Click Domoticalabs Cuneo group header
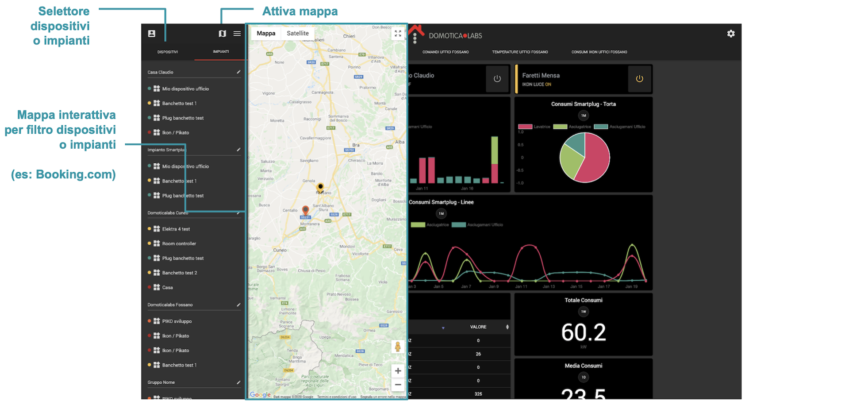The image size is (868, 405). 168,213
